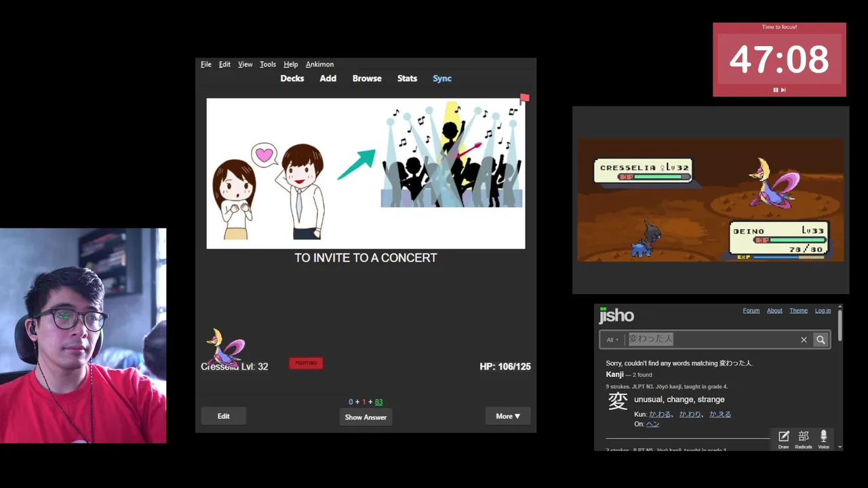Image resolution: width=868 pixels, height=488 pixels.
Task: Click the ヘン on reading link
Action: [652, 424]
